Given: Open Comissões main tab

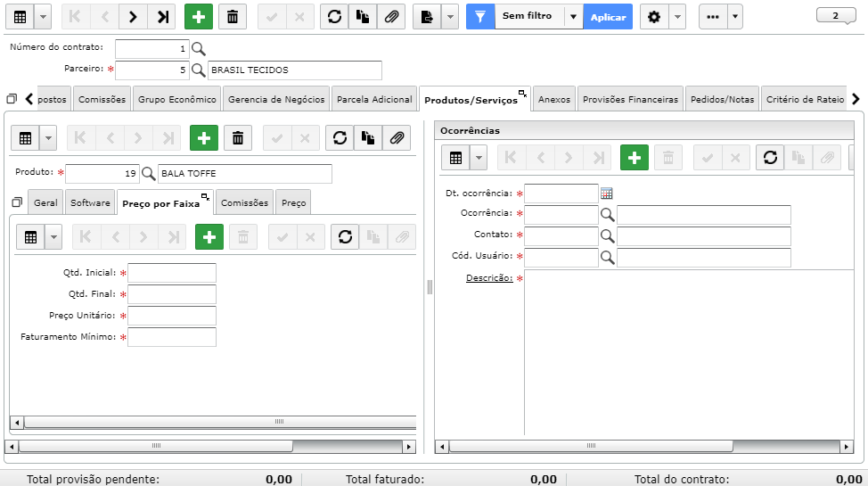Looking at the screenshot, I should pyautogui.click(x=102, y=99).
